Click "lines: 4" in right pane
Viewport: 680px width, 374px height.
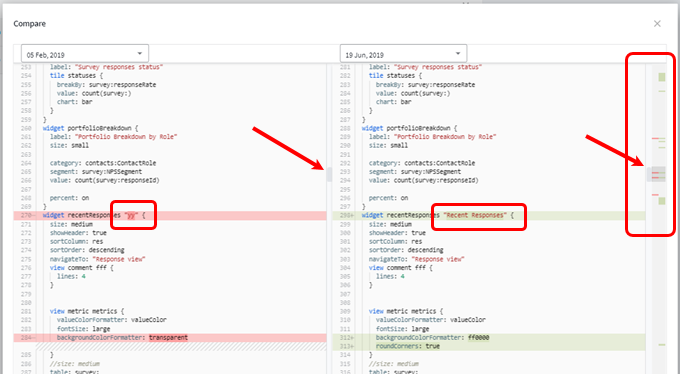[x=390, y=276]
